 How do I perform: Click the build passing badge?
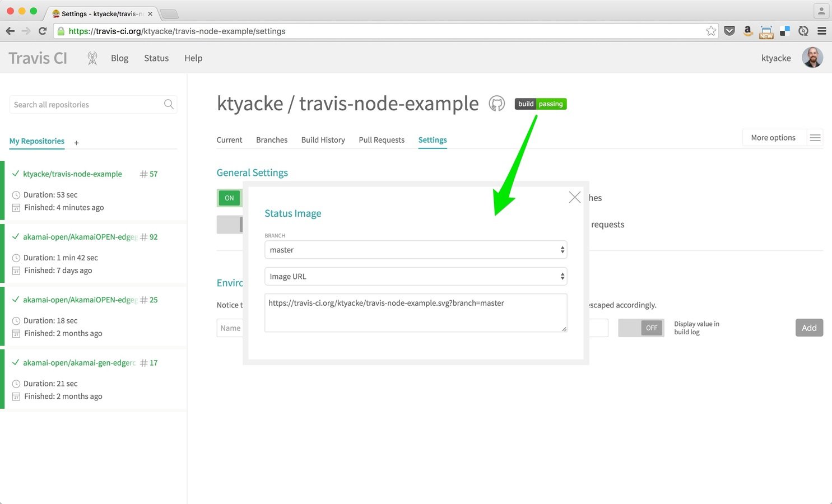541,104
